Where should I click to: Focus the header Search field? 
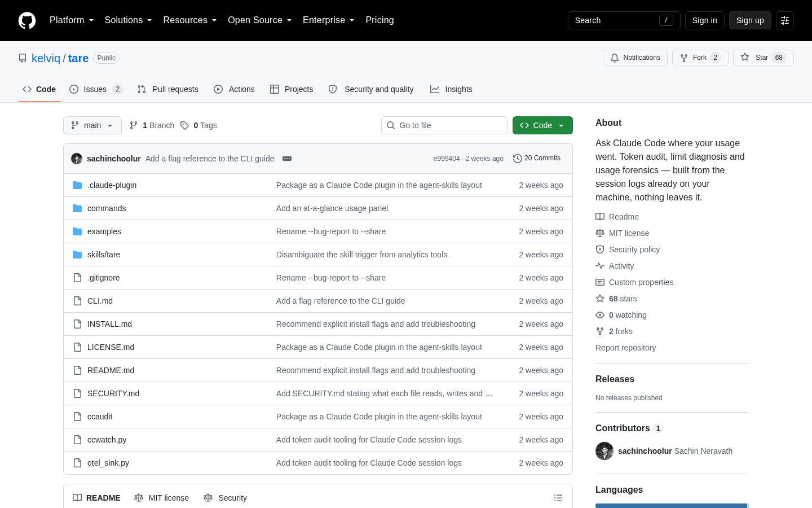(x=624, y=20)
